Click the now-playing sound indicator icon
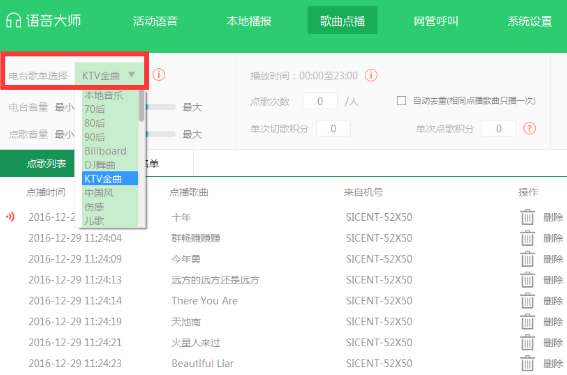567x375 pixels. 10,217
